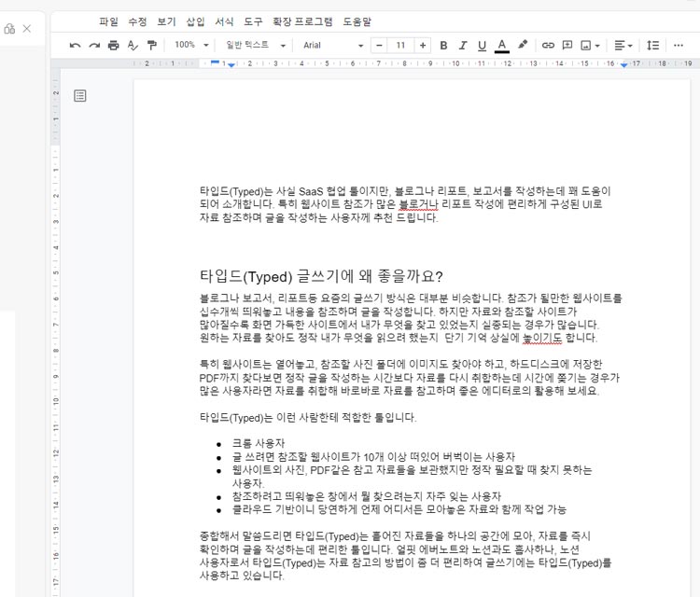The height and width of the screenshot is (597, 700).
Task: Click the bullet item 크롬 사용자
Action: click(258, 443)
